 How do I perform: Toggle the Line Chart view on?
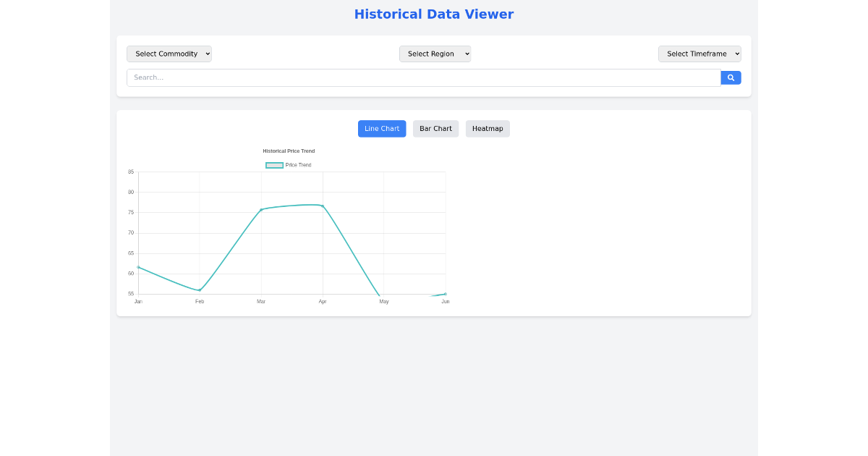click(x=382, y=128)
